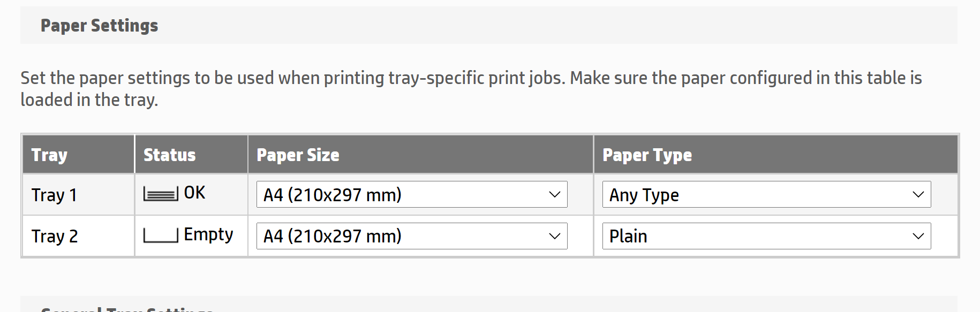This screenshot has width=980, height=312.
Task: Click the Tray 2 empty tray icon
Action: click(x=161, y=235)
